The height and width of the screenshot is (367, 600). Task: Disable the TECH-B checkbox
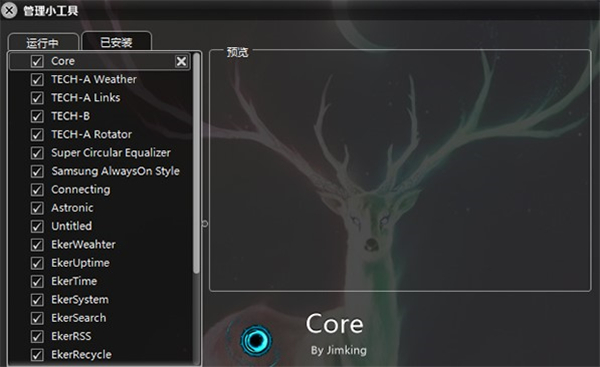click(37, 116)
